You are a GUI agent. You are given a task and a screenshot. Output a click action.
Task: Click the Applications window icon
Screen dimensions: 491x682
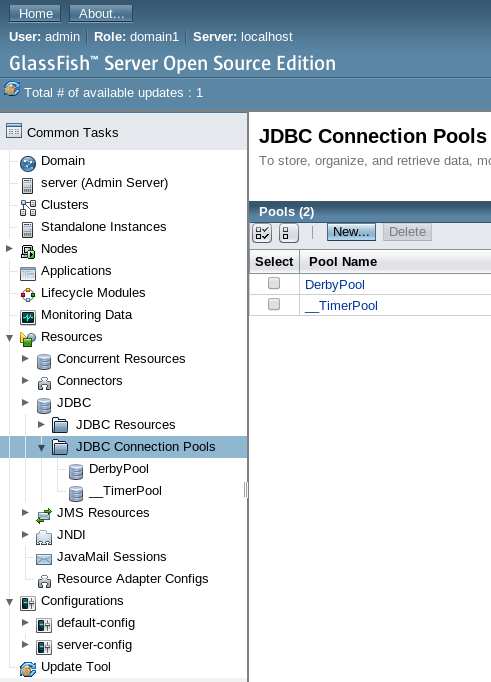tap(28, 274)
